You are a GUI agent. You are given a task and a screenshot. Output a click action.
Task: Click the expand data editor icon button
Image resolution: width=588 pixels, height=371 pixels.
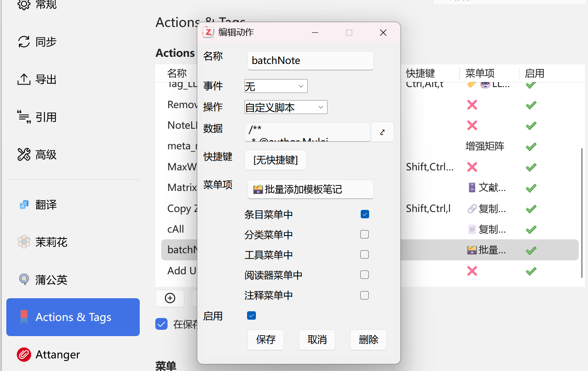coord(382,132)
